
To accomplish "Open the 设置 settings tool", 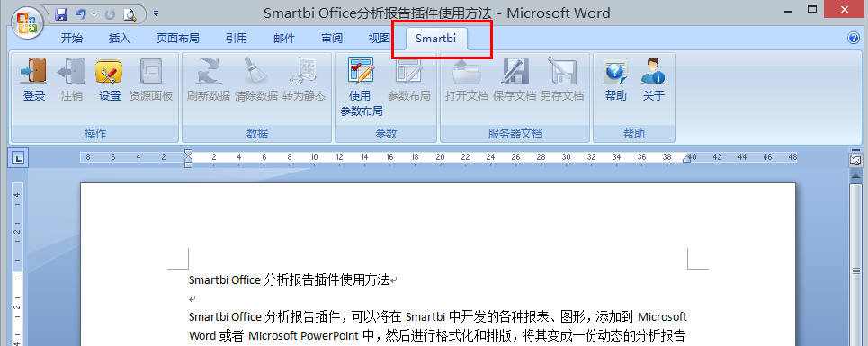I will [109, 80].
